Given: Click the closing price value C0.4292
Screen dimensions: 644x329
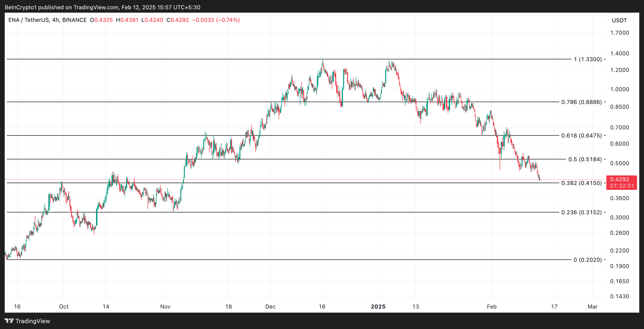Looking at the screenshot, I should coord(177,20).
